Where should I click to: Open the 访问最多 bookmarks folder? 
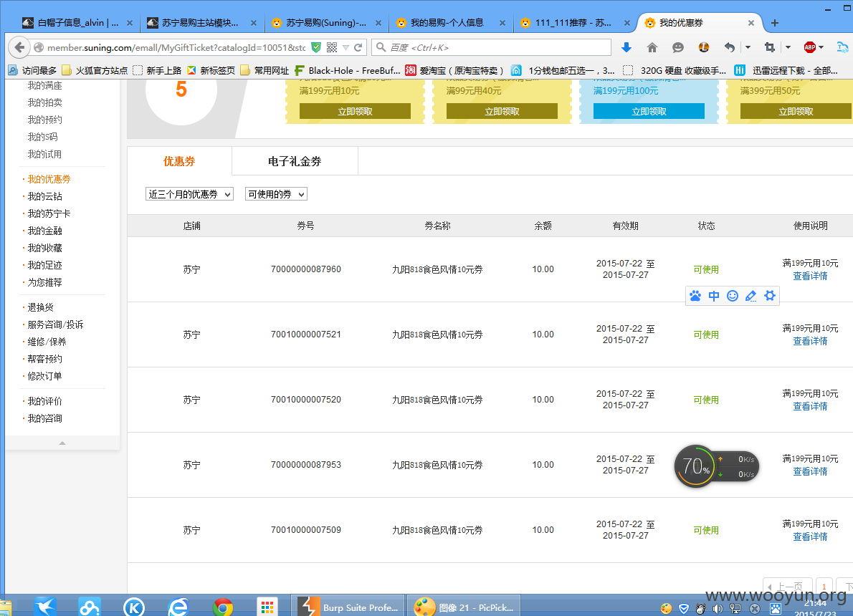tap(33, 70)
